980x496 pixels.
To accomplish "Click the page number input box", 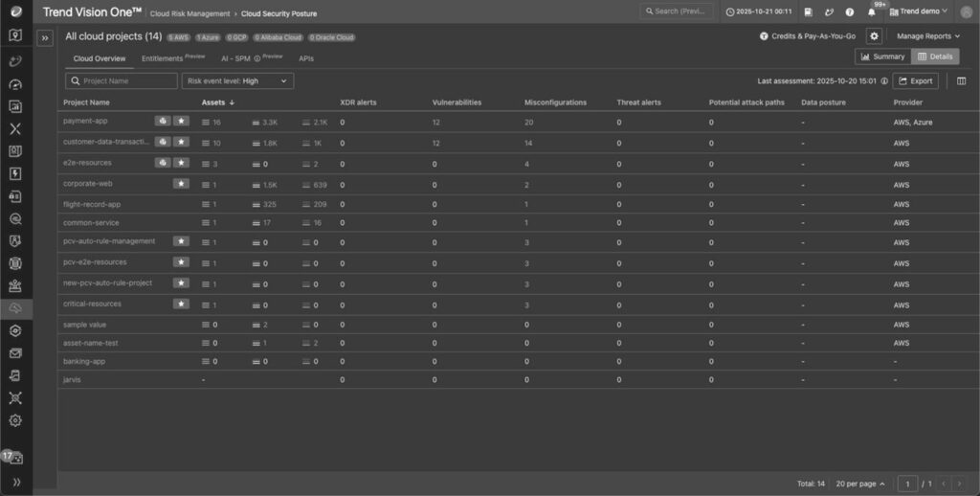I will (x=907, y=484).
